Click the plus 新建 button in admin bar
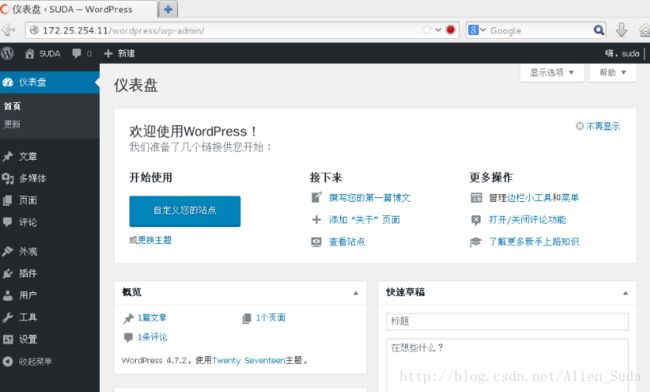 tap(119, 53)
